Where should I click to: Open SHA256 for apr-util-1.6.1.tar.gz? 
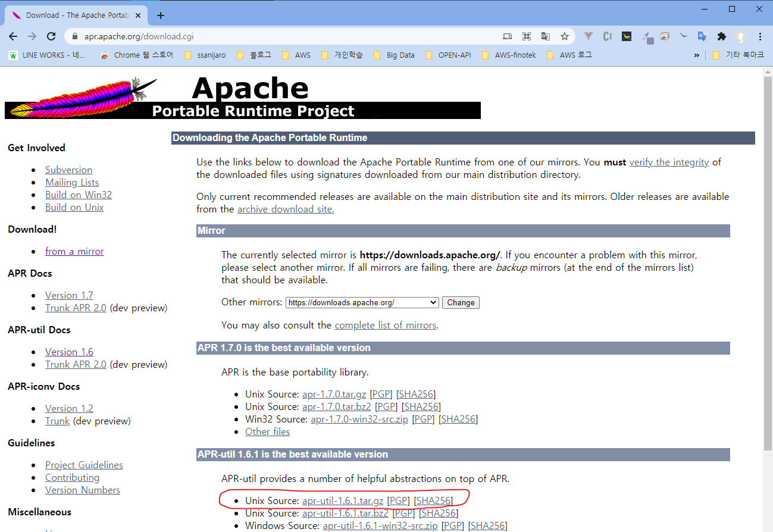(433, 500)
